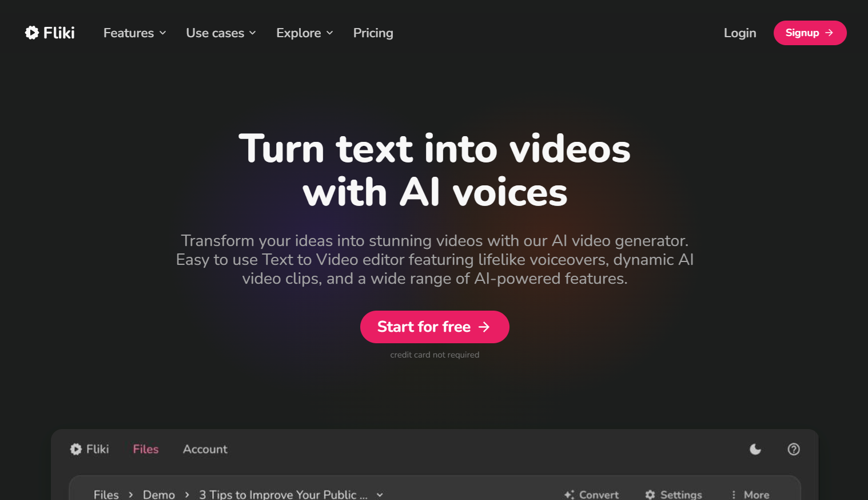This screenshot has width=868, height=500.
Task: Select Demo in the breadcrumb path
Action: click(159, 495)
